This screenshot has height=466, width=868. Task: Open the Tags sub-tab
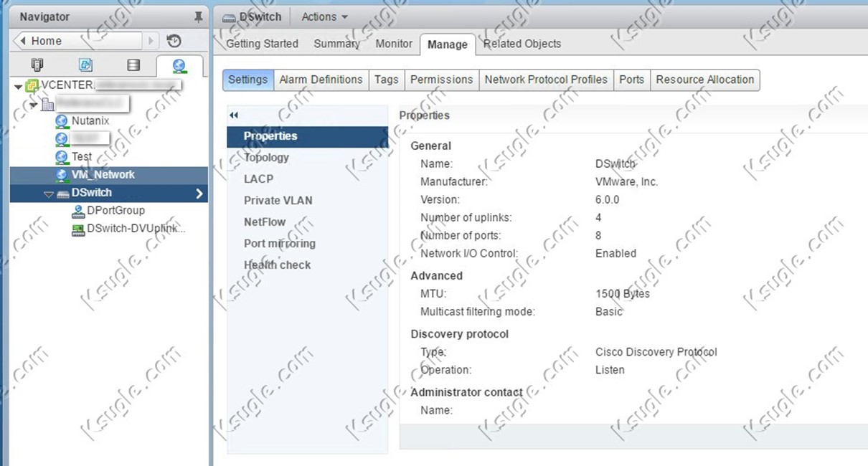[387, 80]
